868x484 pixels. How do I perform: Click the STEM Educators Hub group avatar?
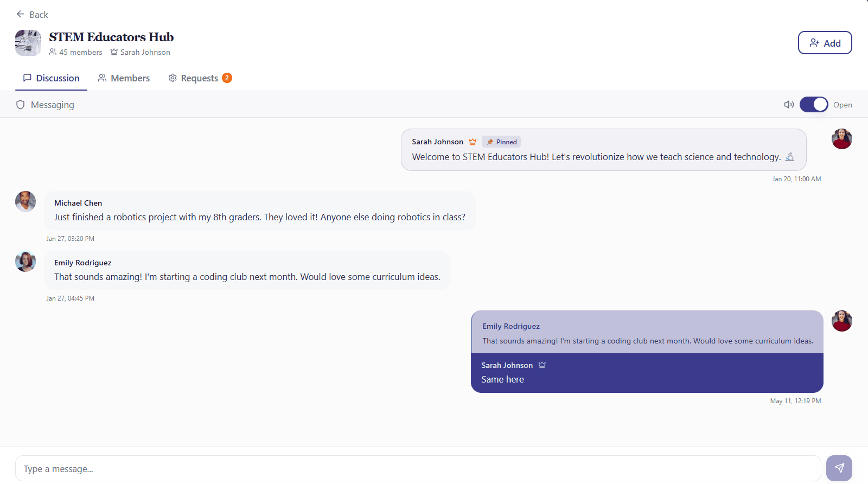point(28,43)
